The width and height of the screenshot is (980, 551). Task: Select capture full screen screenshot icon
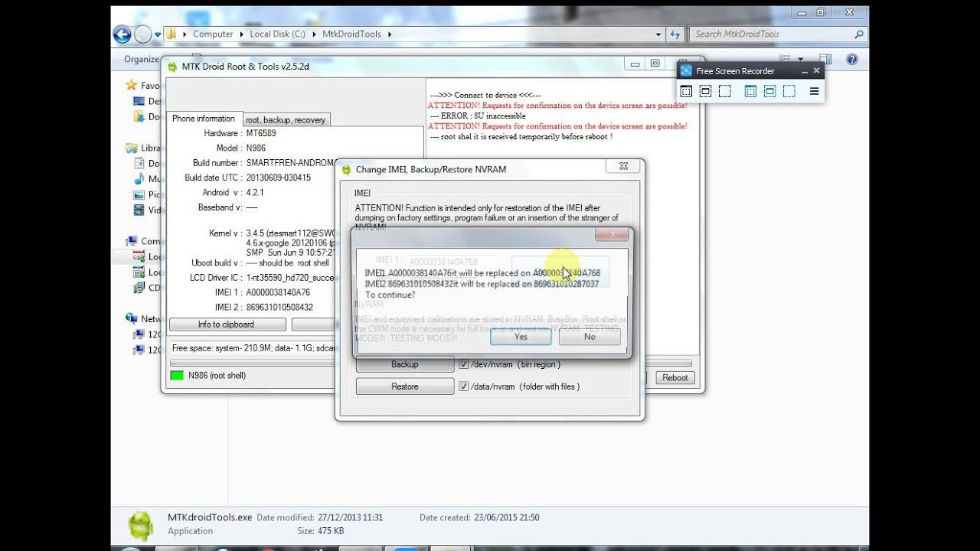coord(705,91)
